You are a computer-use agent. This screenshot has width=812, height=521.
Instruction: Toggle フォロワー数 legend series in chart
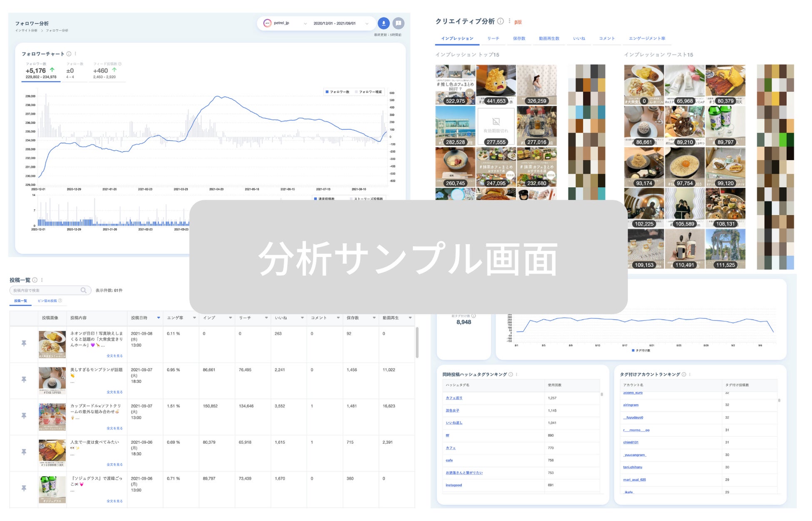[x=337, y=92]
